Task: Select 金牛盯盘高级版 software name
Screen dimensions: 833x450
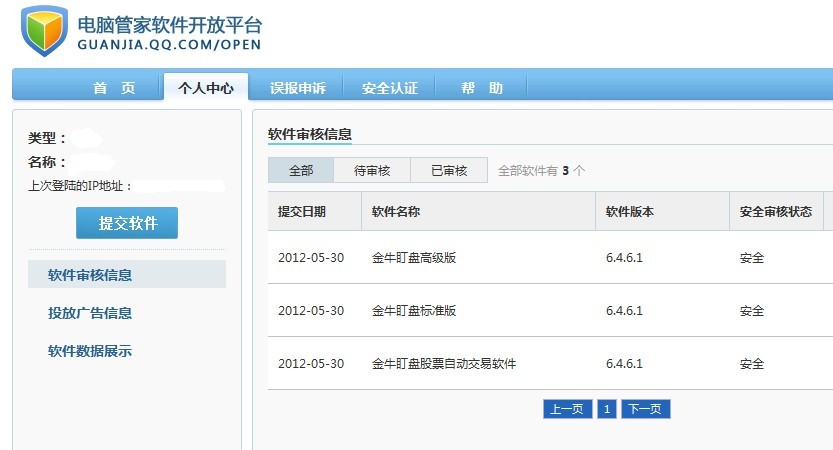Action: click(x=414, y=258)
